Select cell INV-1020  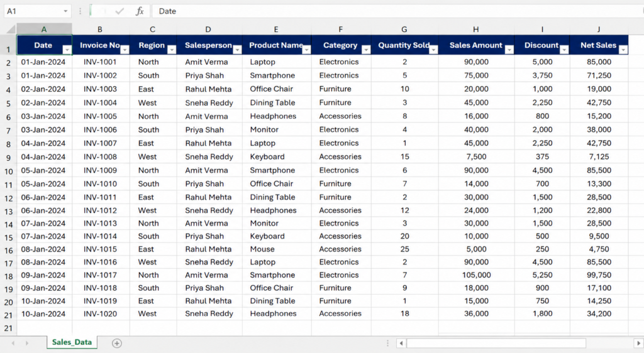click(x=101, y=313)
